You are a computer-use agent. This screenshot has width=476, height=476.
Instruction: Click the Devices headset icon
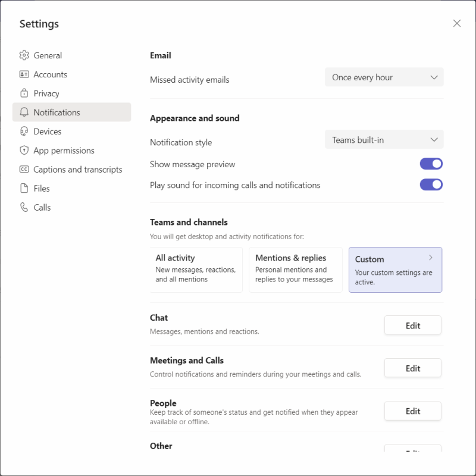tap(24, 131)
